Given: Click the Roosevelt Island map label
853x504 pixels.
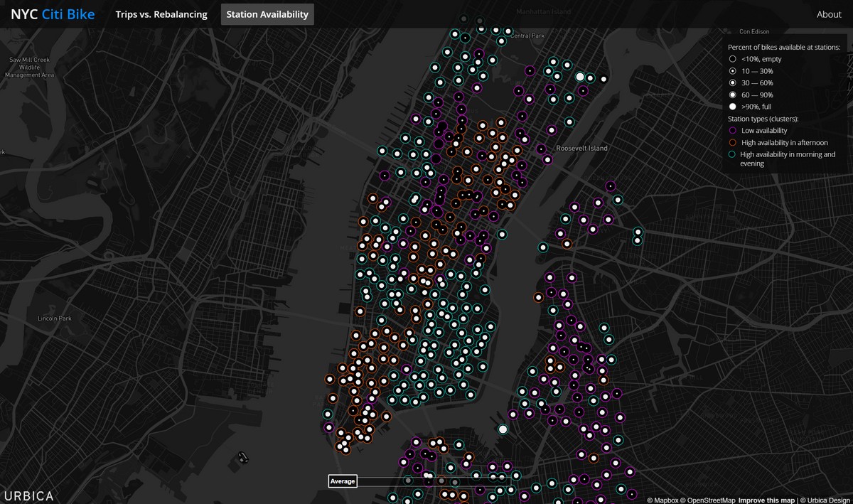Looking at the screenshot, I should click(x=582, y=149).
